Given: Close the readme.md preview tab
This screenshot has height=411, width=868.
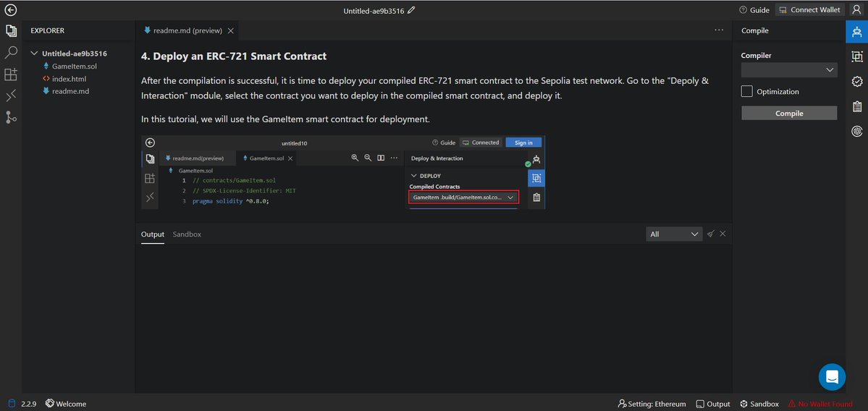Looking at the screenshot, I should pos(231,31).
